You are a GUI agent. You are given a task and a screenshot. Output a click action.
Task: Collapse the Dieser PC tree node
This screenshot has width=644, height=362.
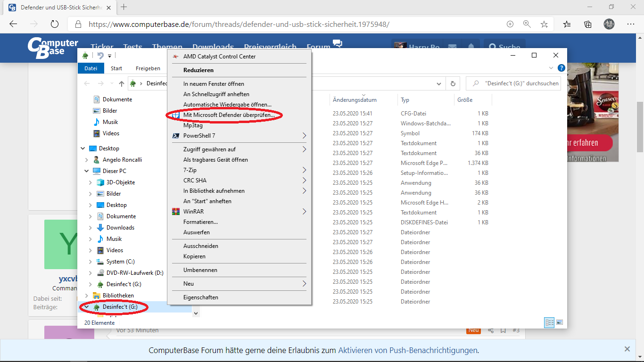click(x=87, y=171)
